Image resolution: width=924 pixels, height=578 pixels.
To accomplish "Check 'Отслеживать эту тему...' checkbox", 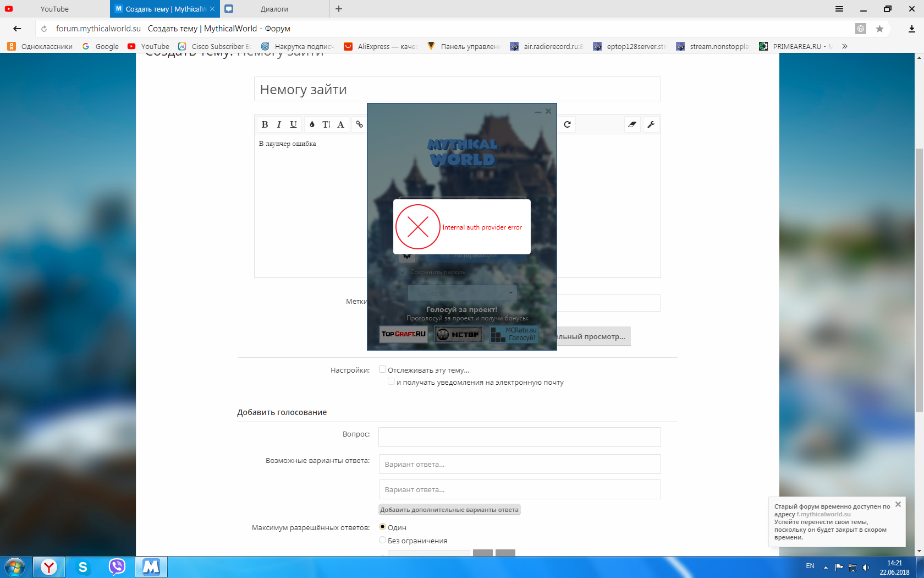I will point(382,369).
